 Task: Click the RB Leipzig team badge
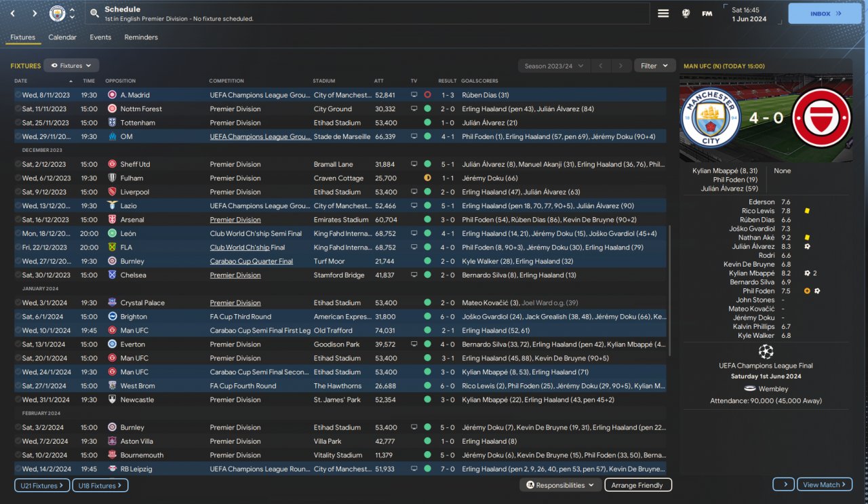112,469
